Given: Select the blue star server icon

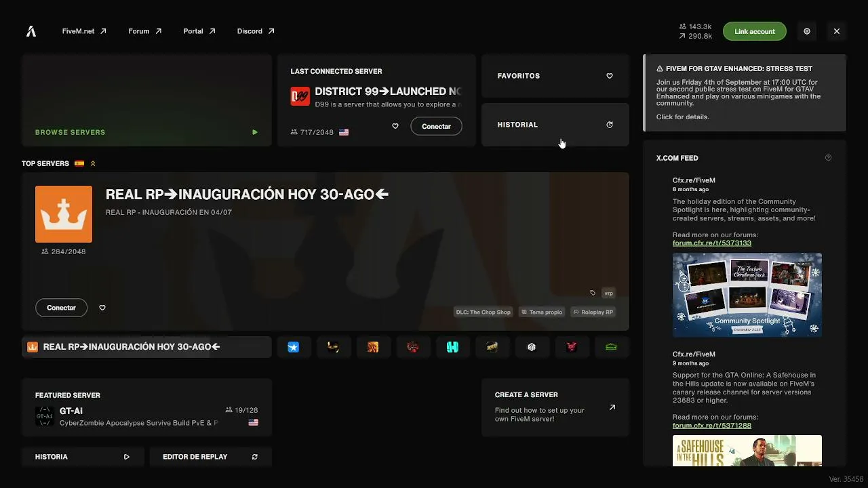Looking at the screenshot, I should point(294,347).
